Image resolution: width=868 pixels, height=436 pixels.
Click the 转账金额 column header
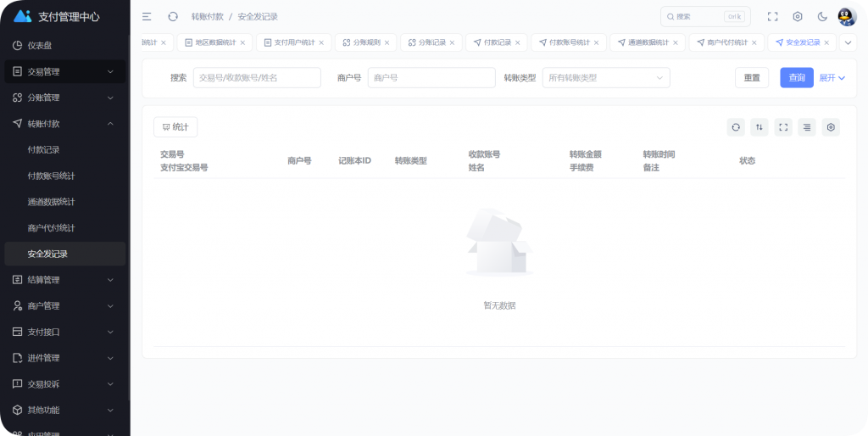click(585, 154)
